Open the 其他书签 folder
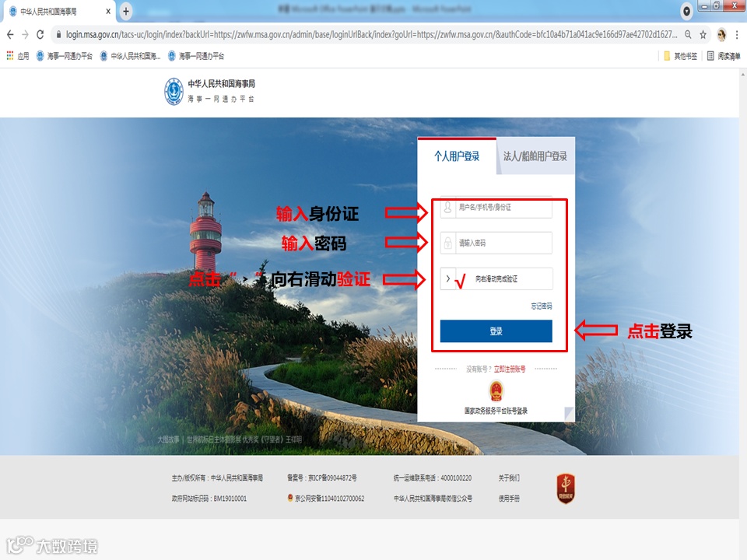The height and width of the screenshot is (560, 747). point(680,56)
